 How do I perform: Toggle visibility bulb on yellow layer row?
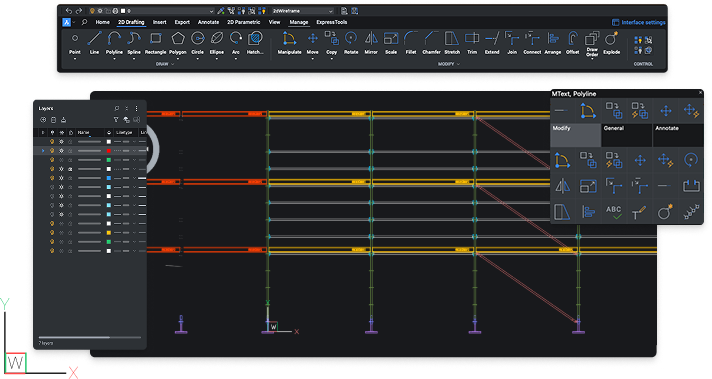[x=52, y=232]
